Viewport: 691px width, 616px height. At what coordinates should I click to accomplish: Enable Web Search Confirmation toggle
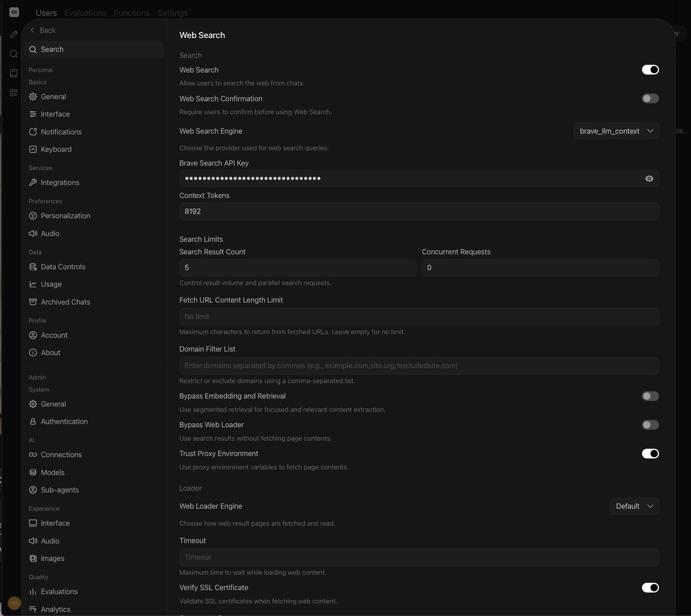[x=650, y=98]
